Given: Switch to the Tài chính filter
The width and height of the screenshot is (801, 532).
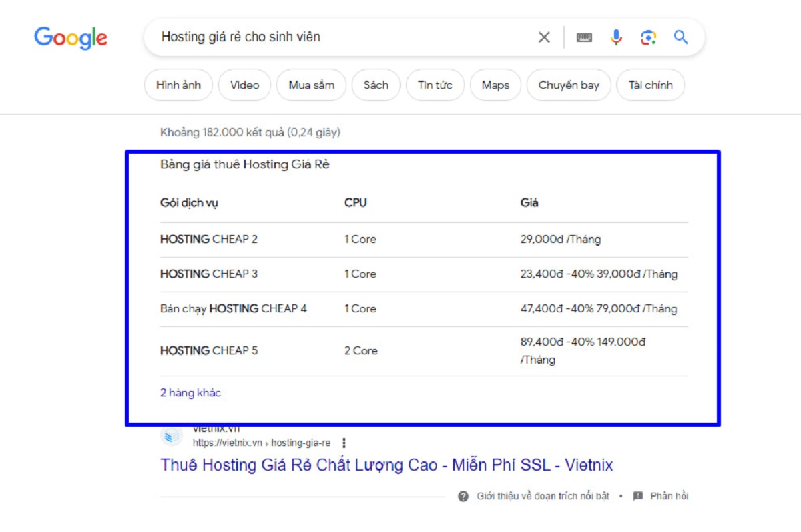Looking at the screenshot, I should click(x=650, y=85).
